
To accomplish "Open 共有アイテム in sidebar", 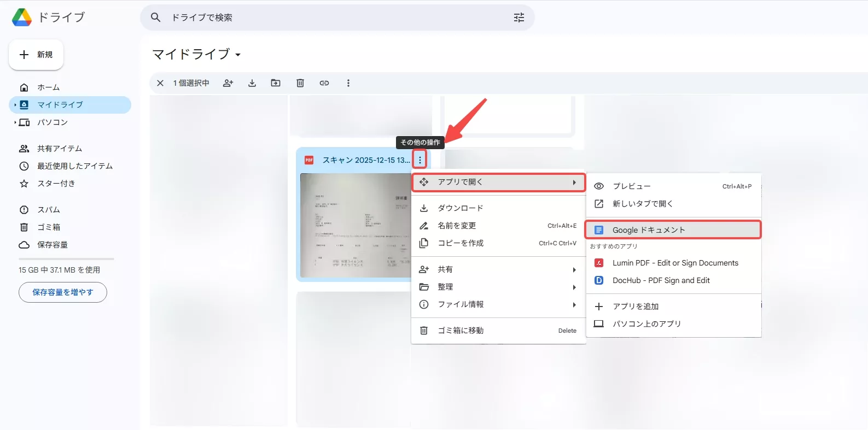I will coord(70,149).
